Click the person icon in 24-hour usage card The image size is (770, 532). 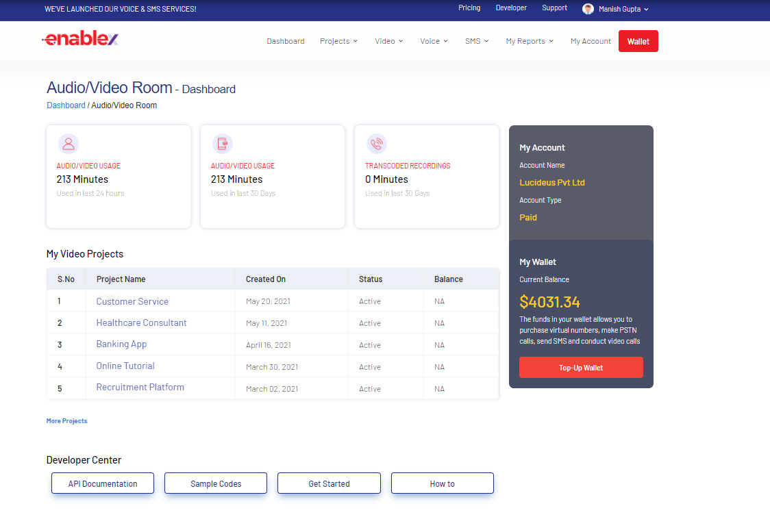point(68,144)
